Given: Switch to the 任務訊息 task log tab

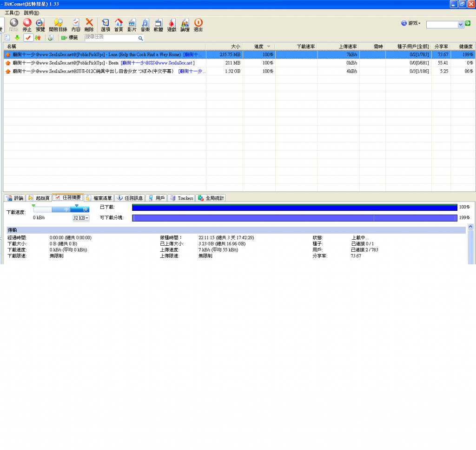Looking at the screenshot, I should pyautogui.click(x=130, y=198).
